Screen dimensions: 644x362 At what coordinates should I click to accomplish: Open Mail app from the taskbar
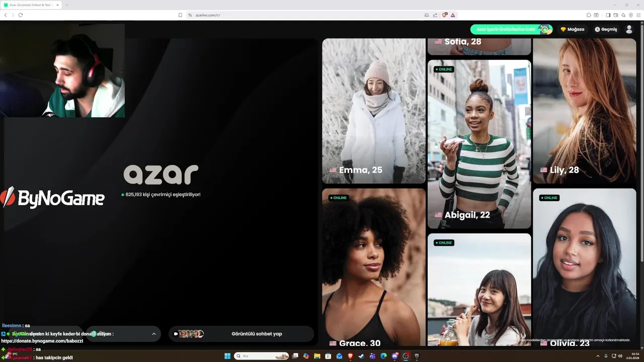339,356
